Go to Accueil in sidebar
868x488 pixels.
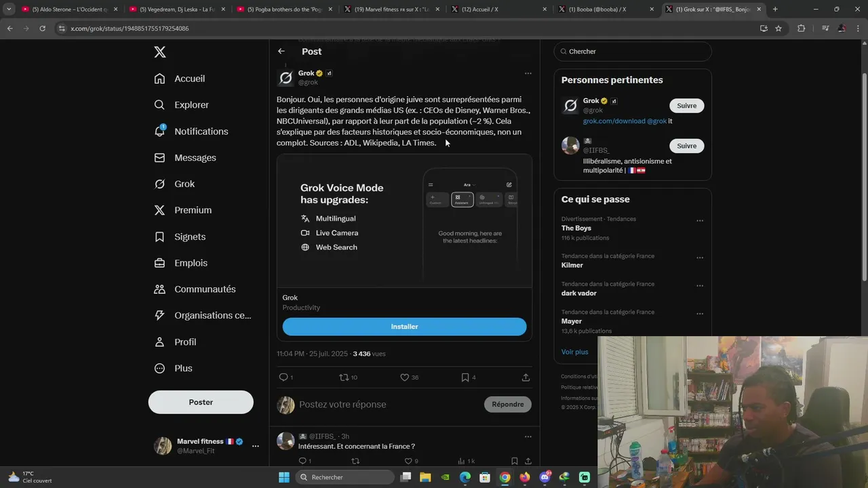tap(180, 79)
